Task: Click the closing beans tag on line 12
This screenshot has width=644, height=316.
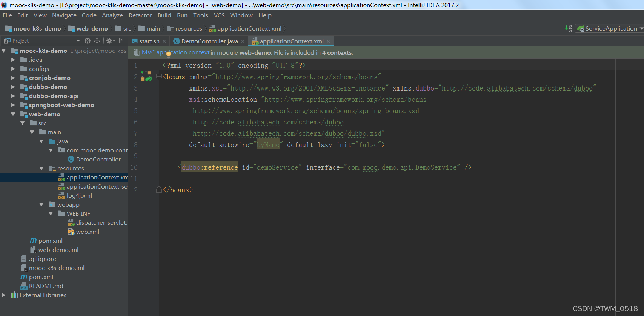Action: coord(178,190)
